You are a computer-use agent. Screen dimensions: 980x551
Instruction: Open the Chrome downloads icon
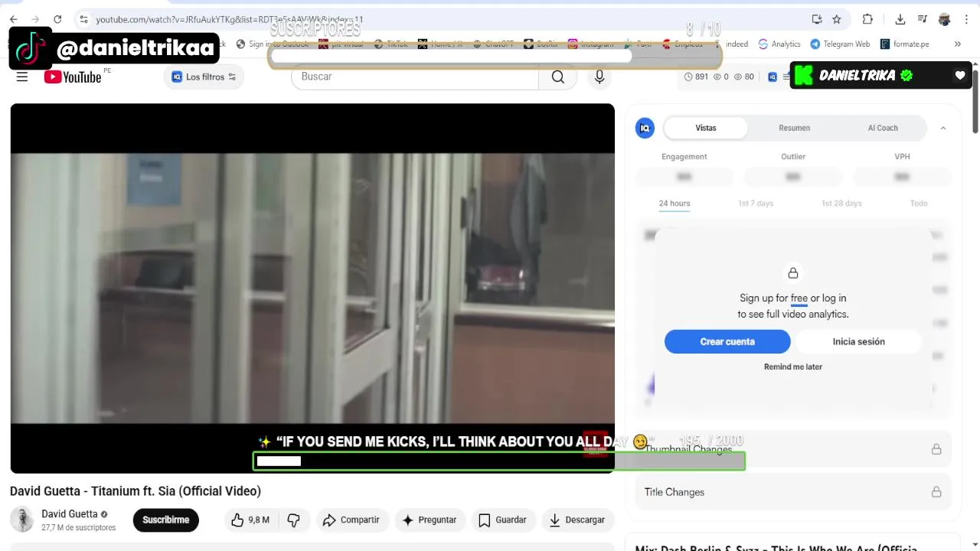(x=900, y=19)
